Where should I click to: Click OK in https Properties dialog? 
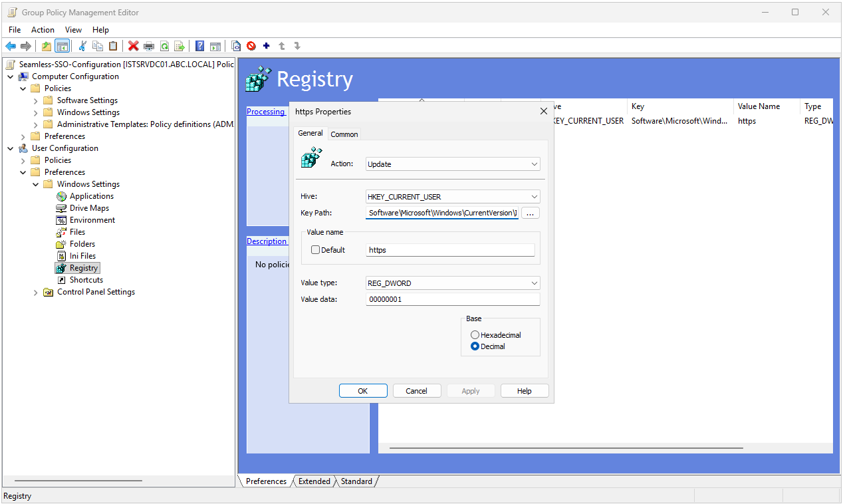tap(363, 391)
